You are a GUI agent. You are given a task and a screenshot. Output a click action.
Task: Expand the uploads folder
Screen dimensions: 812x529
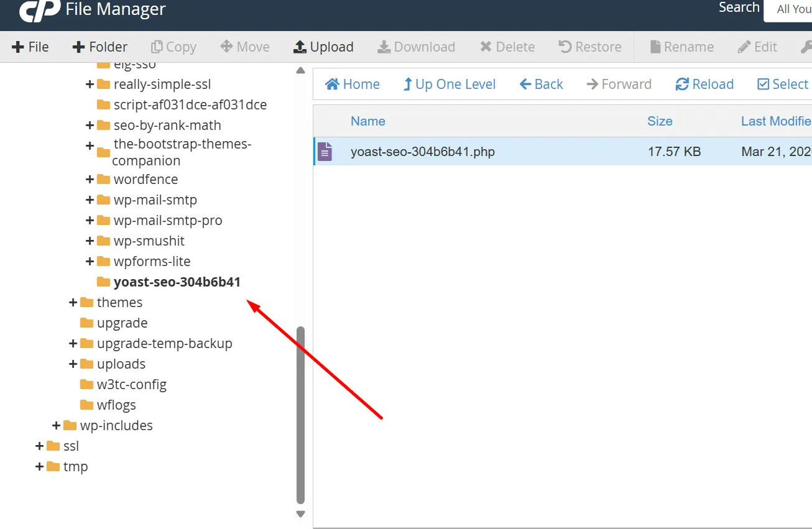coord(73,364)
